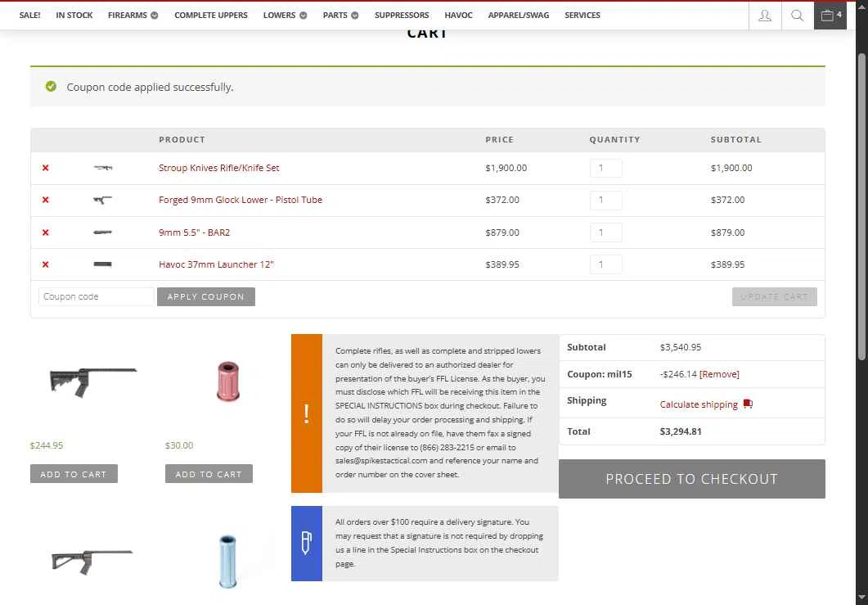This screenshot has height=605, width=868.
Task: Open the shopping cart bag icon
Action: (830, 16)
